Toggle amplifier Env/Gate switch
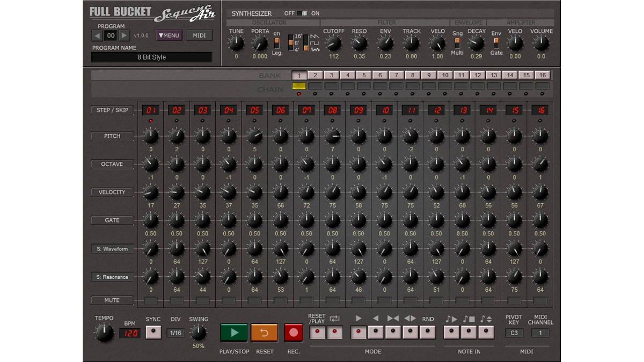The width and height of the screenshot is (644, 362). coord(496,43)
